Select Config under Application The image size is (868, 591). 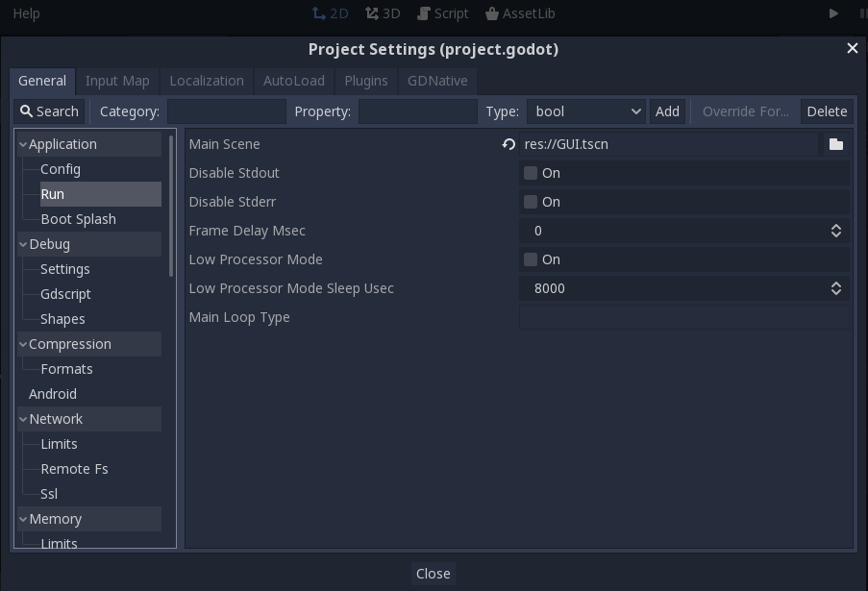point(61,169)
